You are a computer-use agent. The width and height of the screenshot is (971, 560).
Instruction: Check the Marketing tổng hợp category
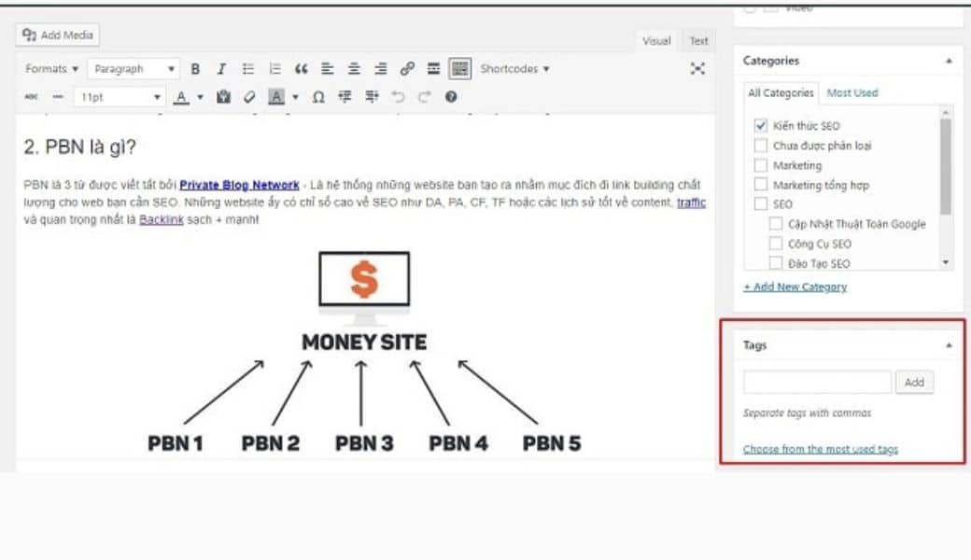[760, 185]
